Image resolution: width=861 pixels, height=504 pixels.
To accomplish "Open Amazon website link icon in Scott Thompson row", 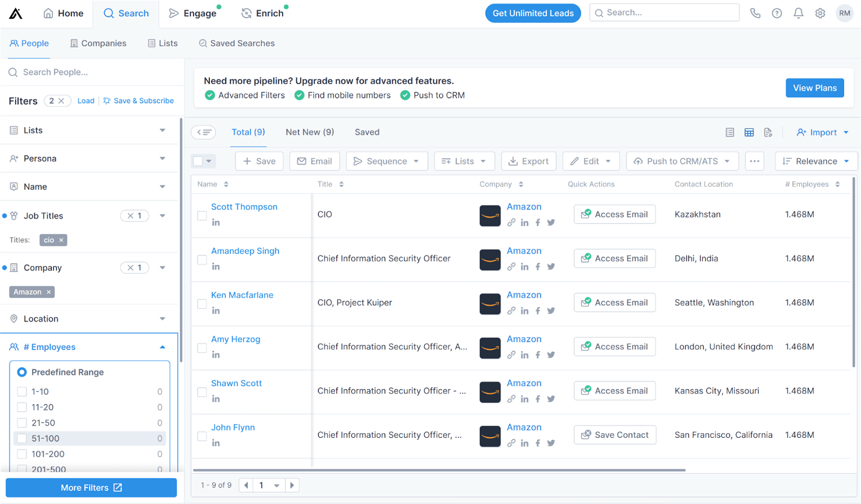I will 511,223.
